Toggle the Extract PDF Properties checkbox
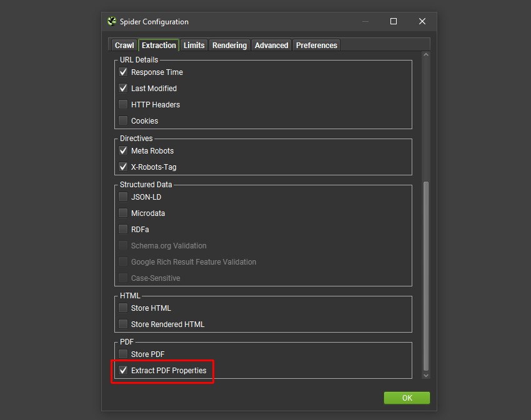This screenshot has height=420, width=531. click(123, 370)
